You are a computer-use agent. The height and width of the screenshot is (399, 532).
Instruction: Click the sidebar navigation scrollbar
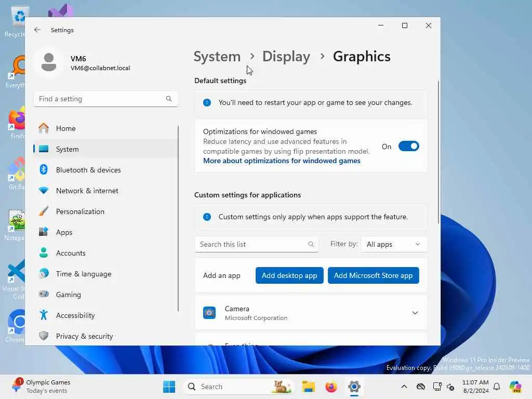tap(178, 219)
